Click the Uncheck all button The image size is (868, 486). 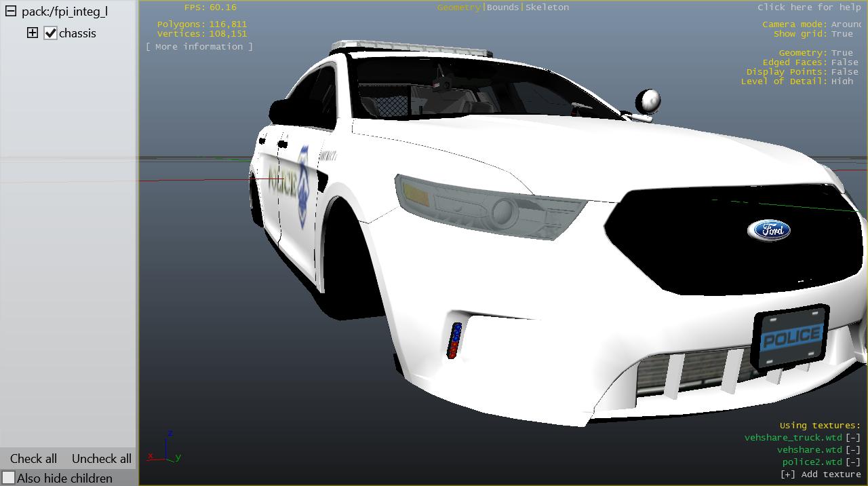tap(102, 458)
